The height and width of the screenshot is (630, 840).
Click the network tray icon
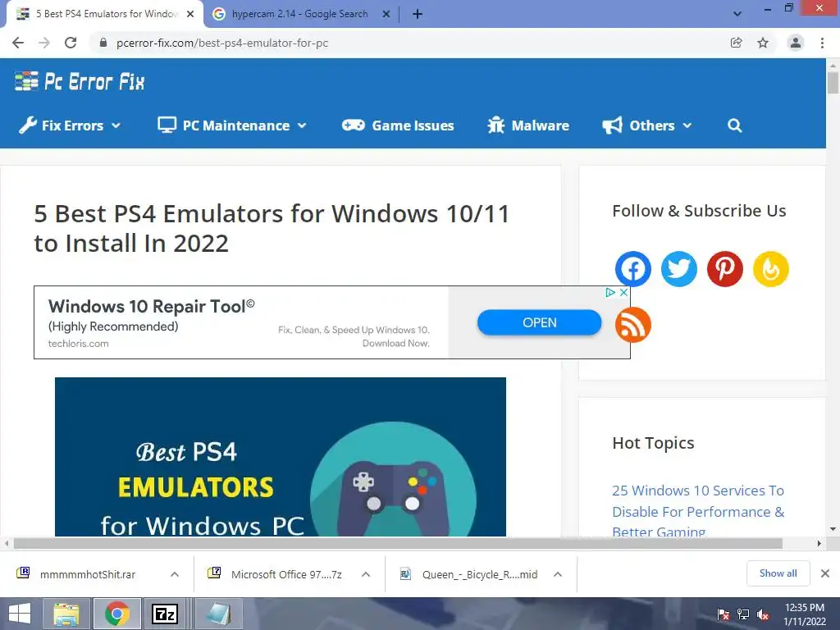(x=743, y=614)
